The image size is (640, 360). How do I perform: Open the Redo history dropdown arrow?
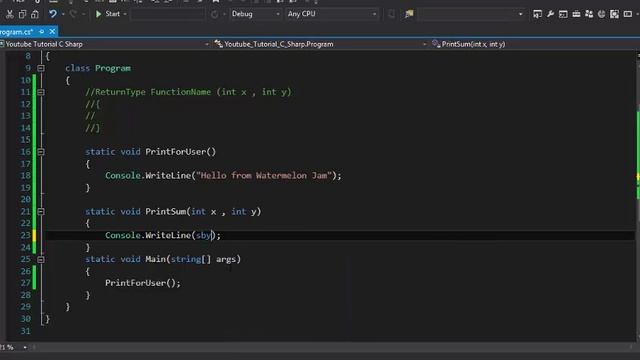pyautogui.click(x=83, y=14)
